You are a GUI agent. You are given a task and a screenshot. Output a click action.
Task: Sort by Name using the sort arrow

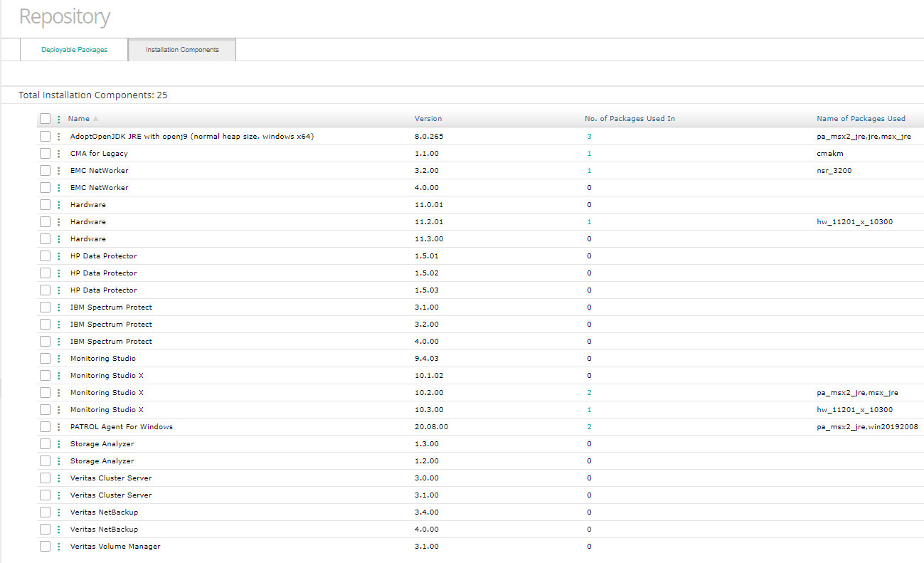tap(96, 119)
